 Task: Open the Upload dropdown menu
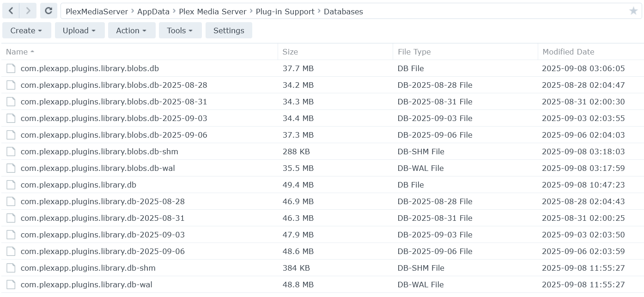(79, 30)
